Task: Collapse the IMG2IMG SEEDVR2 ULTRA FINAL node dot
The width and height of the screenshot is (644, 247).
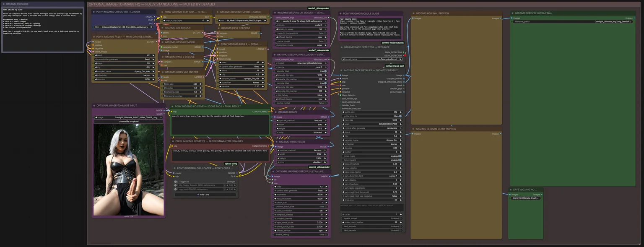Action: 512,13
